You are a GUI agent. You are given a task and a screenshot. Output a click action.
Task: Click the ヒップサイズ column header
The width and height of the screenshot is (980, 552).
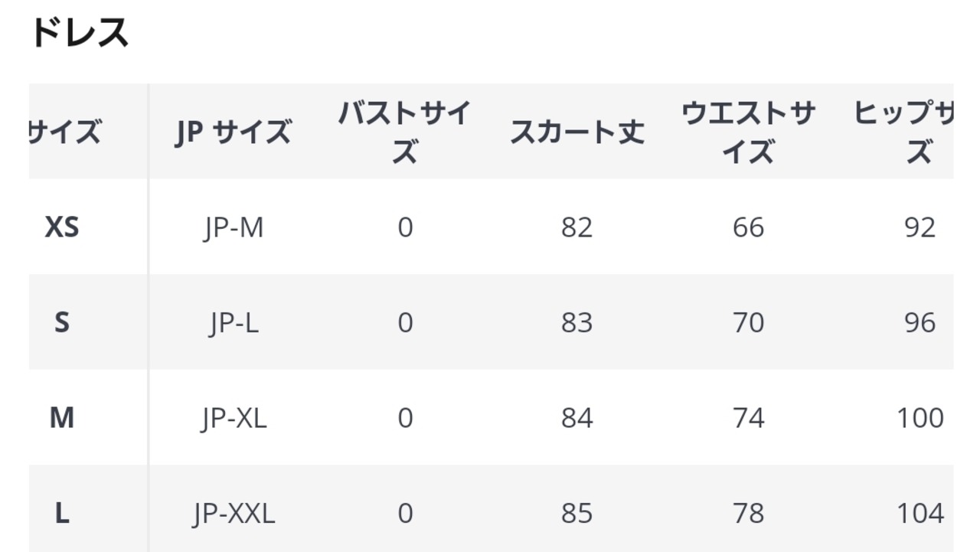coord(907,132)
